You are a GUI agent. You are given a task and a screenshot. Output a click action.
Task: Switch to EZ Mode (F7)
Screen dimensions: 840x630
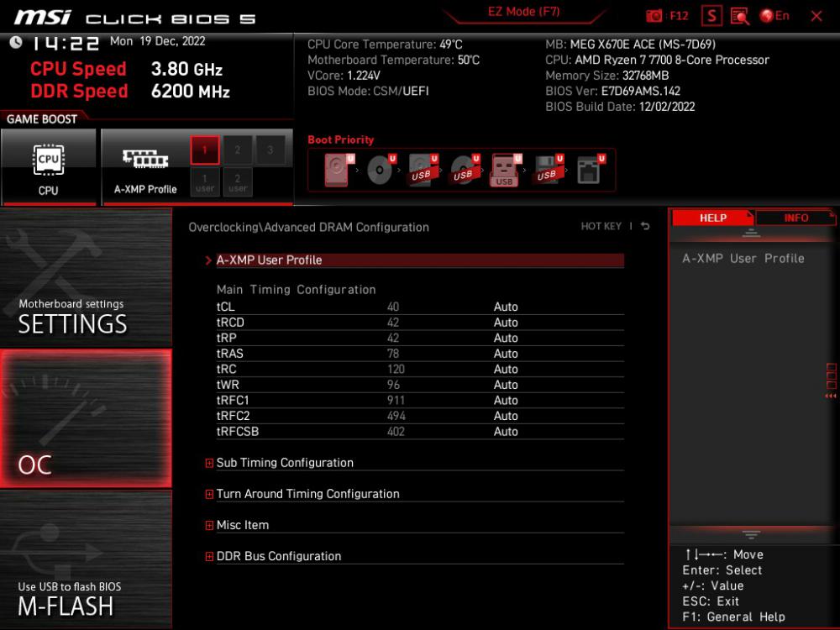[523, 12]
